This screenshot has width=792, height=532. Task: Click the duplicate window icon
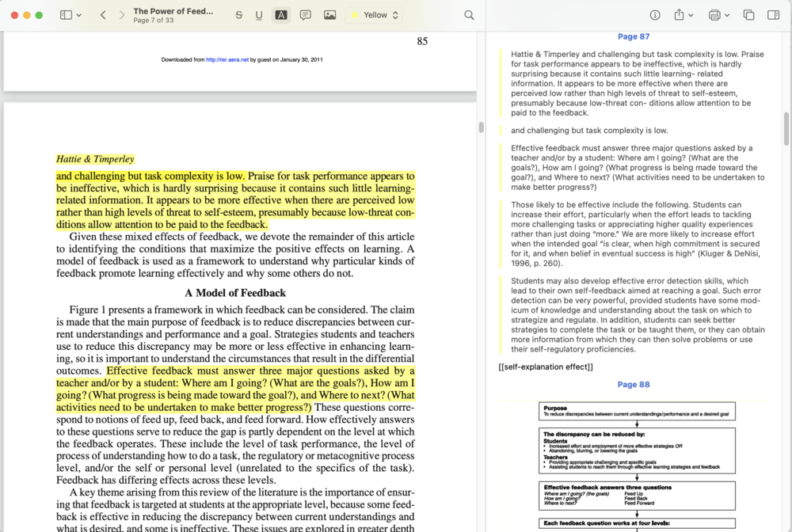(x=748, y=15)
